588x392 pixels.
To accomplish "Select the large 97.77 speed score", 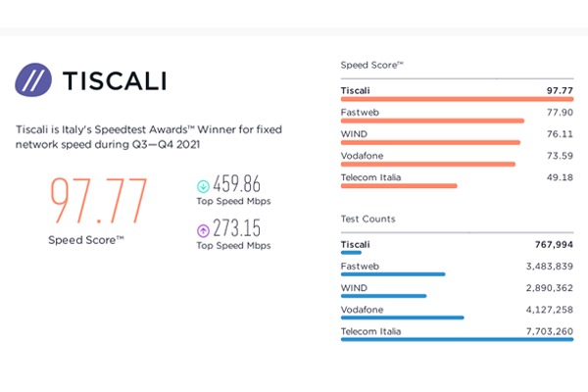I will click(100, 201).
